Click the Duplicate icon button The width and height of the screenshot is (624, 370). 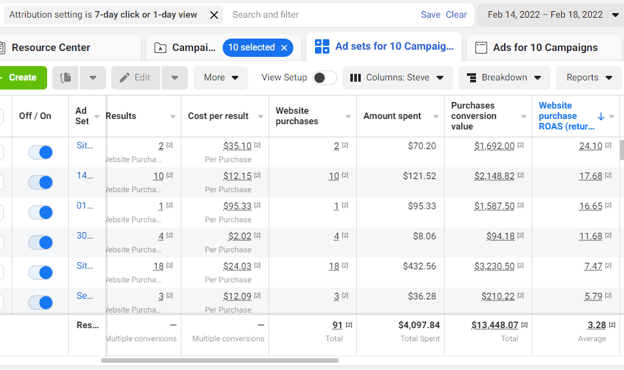(66, 78)
